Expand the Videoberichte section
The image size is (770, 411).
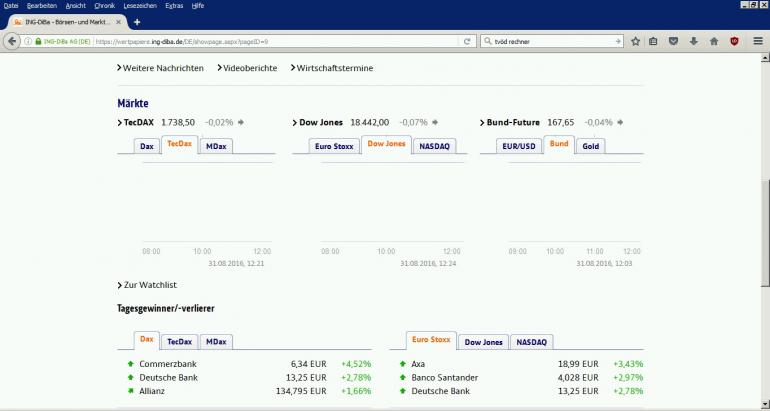[x=250, y=68]
